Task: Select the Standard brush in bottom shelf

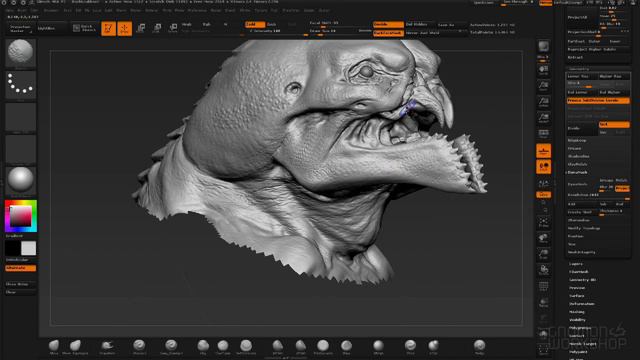Action: tap(139, 347)
